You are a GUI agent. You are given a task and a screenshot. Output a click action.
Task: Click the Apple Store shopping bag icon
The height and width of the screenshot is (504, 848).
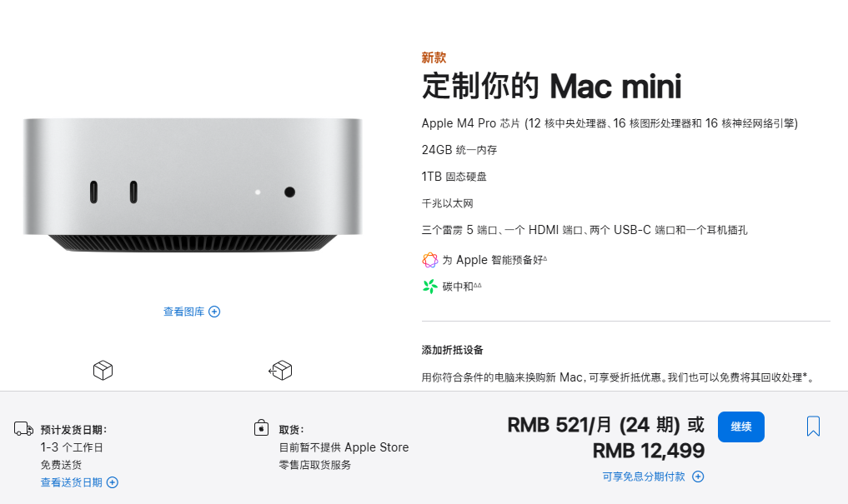pyautogui.click(x=261, y=428)
